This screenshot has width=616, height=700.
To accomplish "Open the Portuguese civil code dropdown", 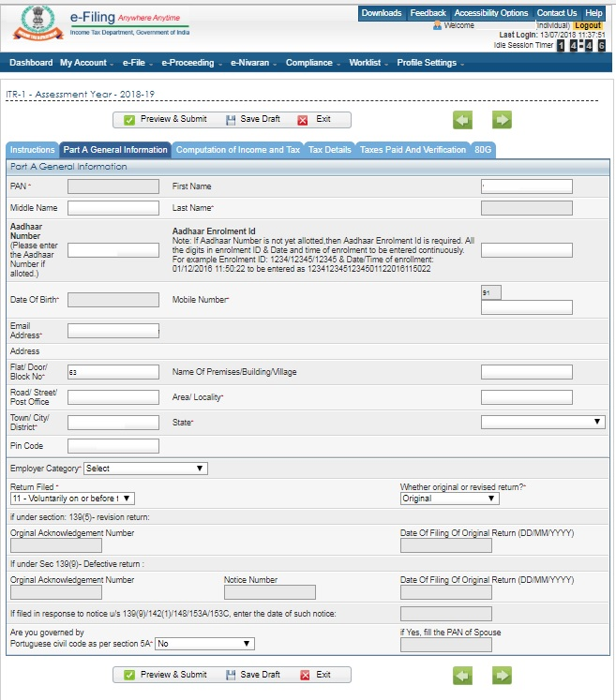I will click(204, 644).
